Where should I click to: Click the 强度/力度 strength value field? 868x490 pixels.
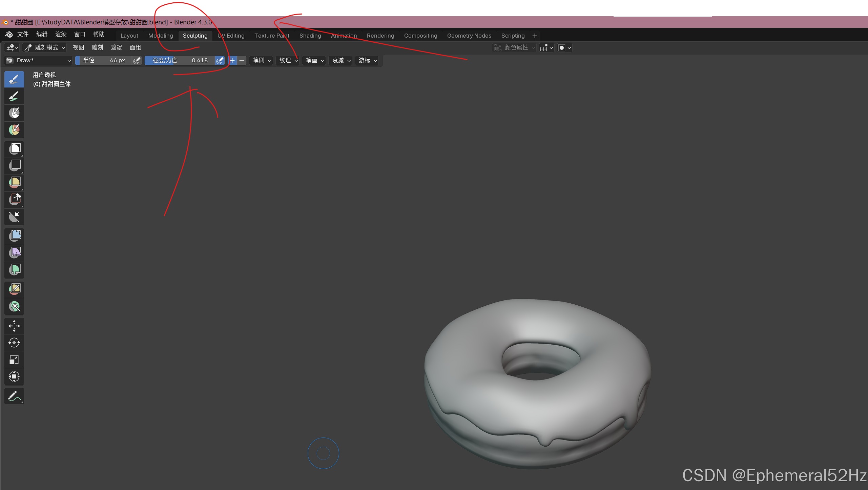(x=180, y=60)
